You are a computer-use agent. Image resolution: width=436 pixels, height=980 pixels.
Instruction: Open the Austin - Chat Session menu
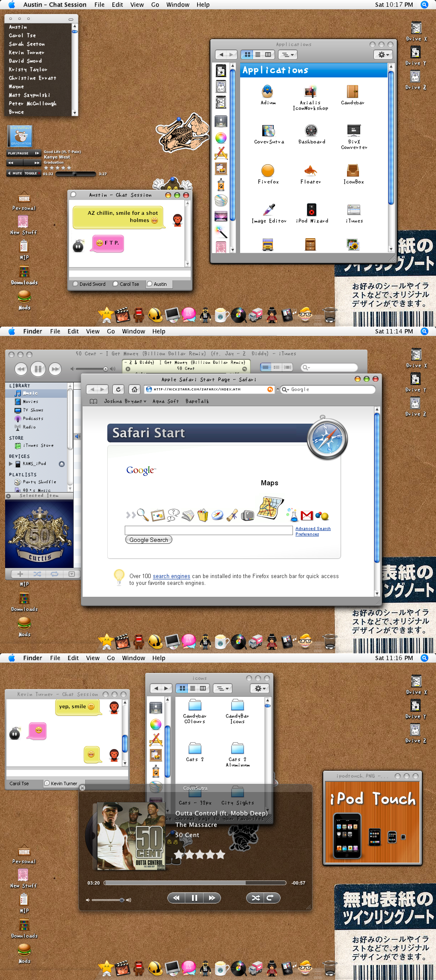[x=55, y=5]
